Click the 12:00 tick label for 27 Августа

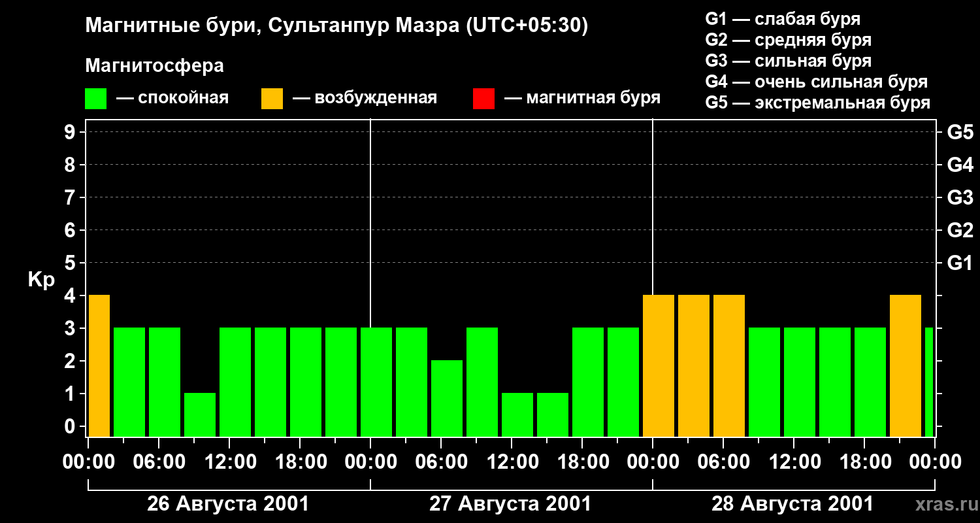(x=512, y=462)
